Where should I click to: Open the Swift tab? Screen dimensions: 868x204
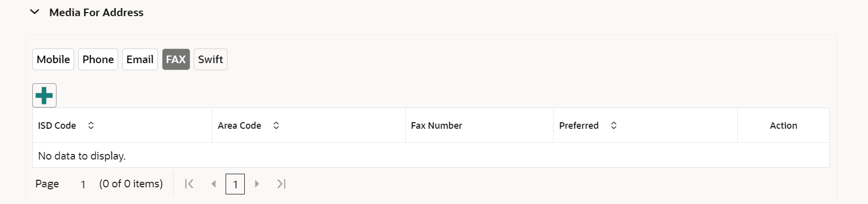point(210,60)
